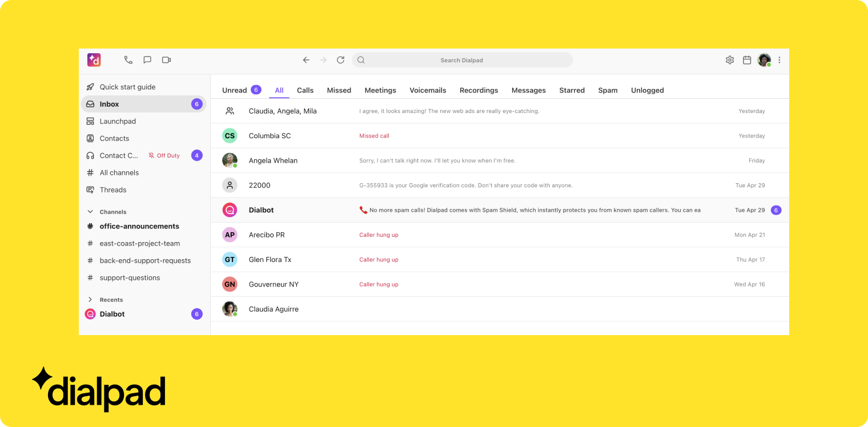Go forward with the right arrow
The width and height of the screenshot is (868, 427).
pos(323,60)
